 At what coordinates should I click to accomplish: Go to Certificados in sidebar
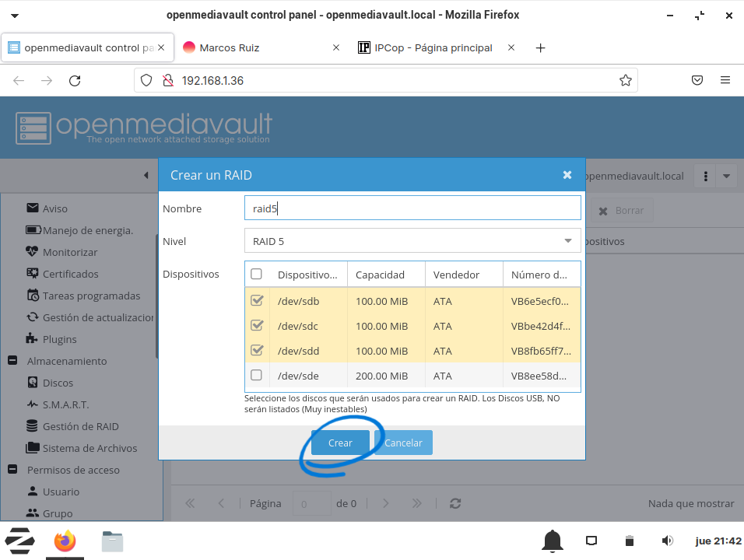[x=70, y=274]
